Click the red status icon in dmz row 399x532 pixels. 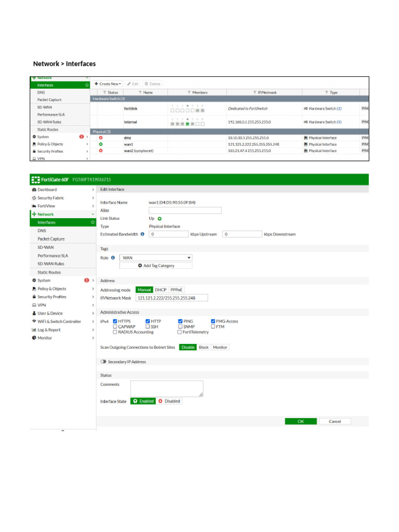[x=101, y=138]
